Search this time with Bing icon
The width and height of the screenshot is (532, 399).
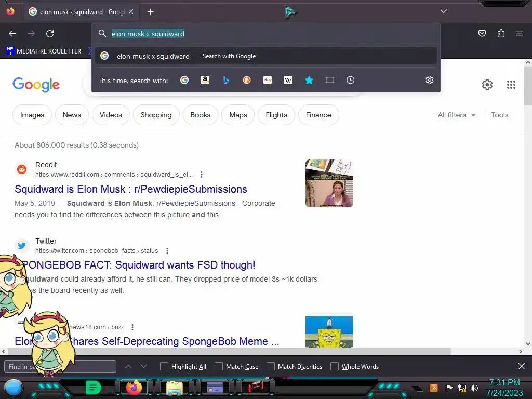pos(226,80)
